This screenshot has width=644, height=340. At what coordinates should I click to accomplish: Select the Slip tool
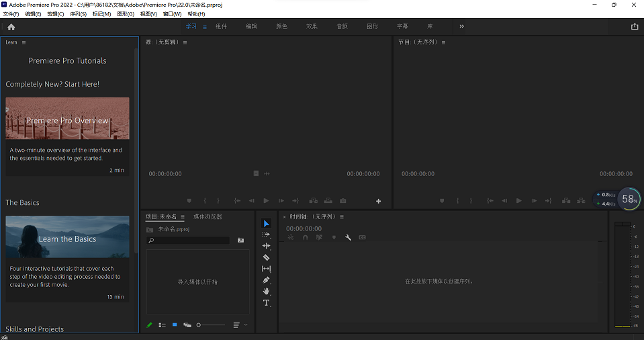click(266, 269)
